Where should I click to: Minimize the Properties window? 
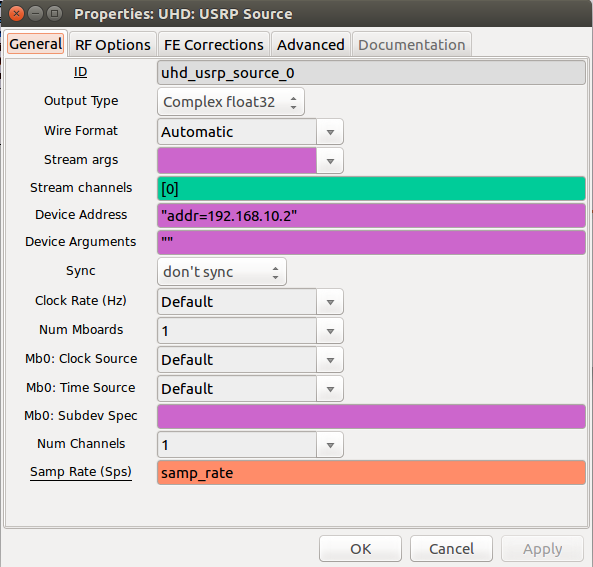click(x=36, y=14)
